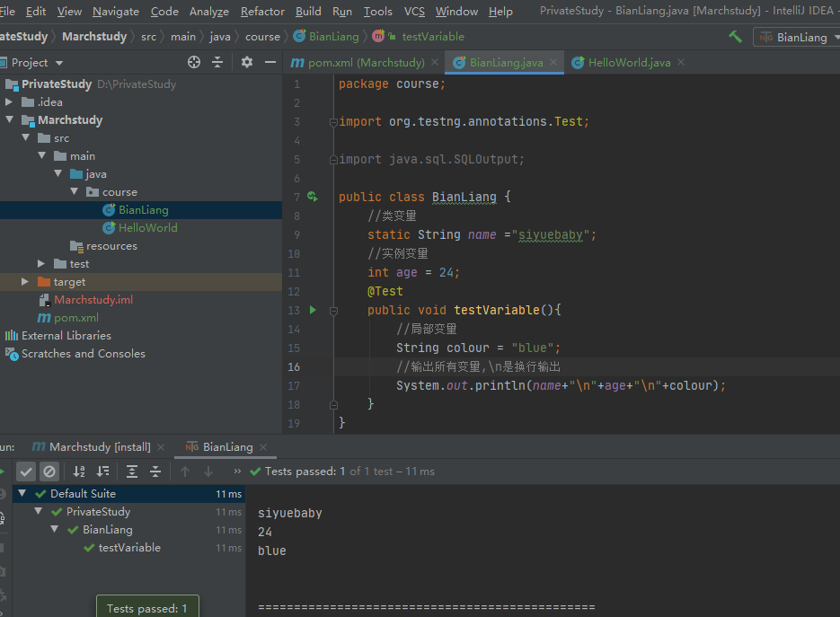The width and height of the screenshot is (840, 617).
Task: Toggle show passed tests checkmark button
Action: pyautogui.click(x=26, y=472)
